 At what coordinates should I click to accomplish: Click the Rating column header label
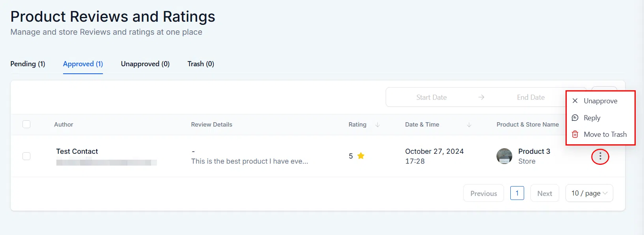(x=357, y=125)
